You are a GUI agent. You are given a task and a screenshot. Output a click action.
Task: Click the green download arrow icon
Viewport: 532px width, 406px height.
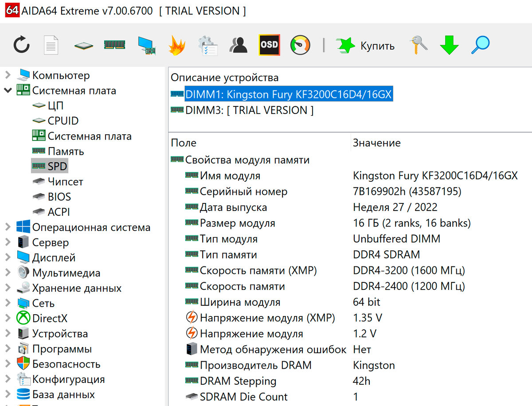pyautogui.click(x=449, y=45)
